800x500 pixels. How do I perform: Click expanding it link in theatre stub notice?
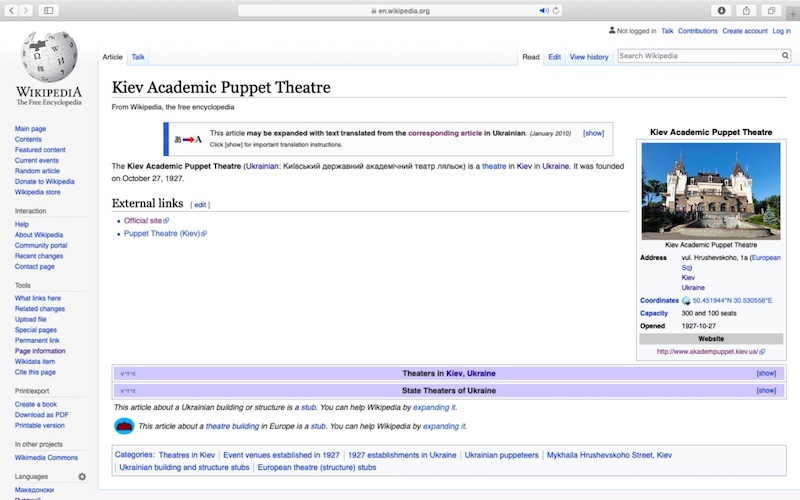pos(444,426)
